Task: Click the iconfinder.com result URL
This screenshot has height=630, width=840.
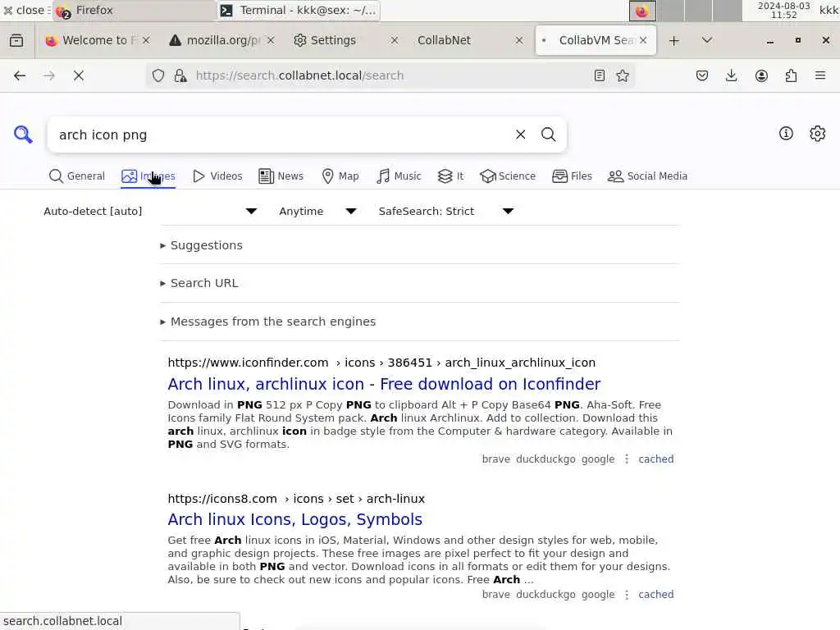Action: 381,363
